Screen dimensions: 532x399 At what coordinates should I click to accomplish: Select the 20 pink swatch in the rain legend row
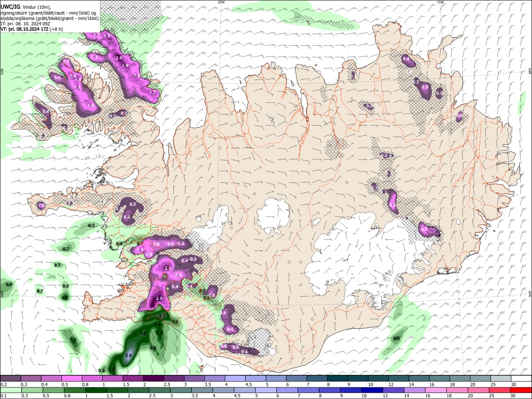479,390
